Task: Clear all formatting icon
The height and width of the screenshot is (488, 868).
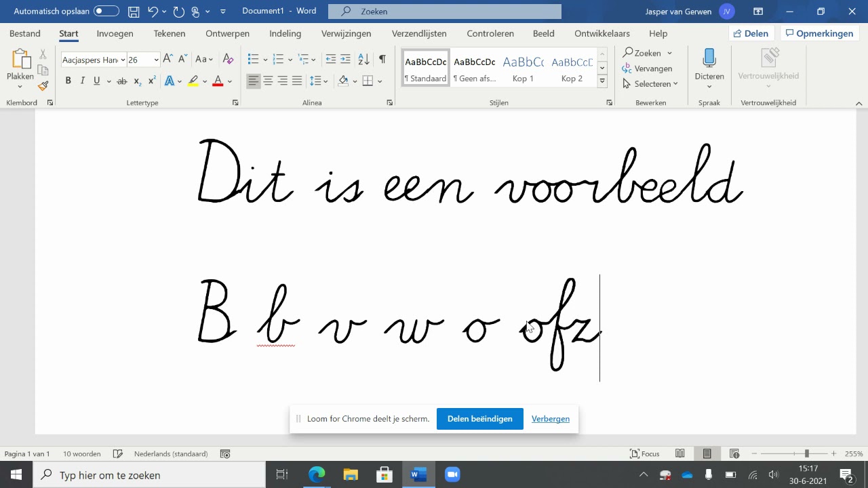Action: [228, 60]
